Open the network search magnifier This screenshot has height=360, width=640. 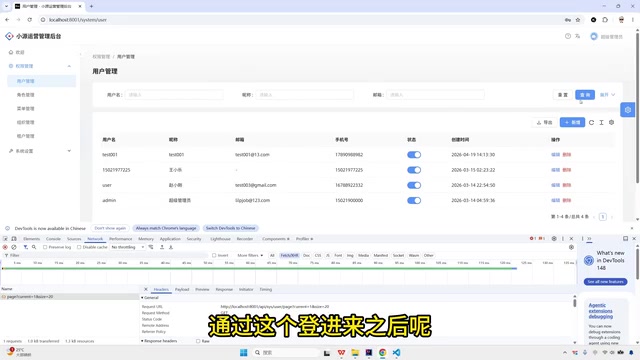tap(34, 247)
